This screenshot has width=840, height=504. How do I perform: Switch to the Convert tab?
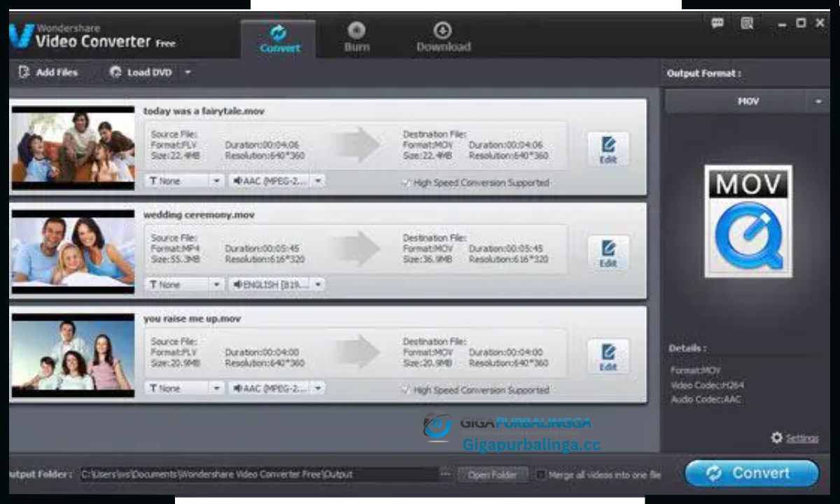[279, 38]
